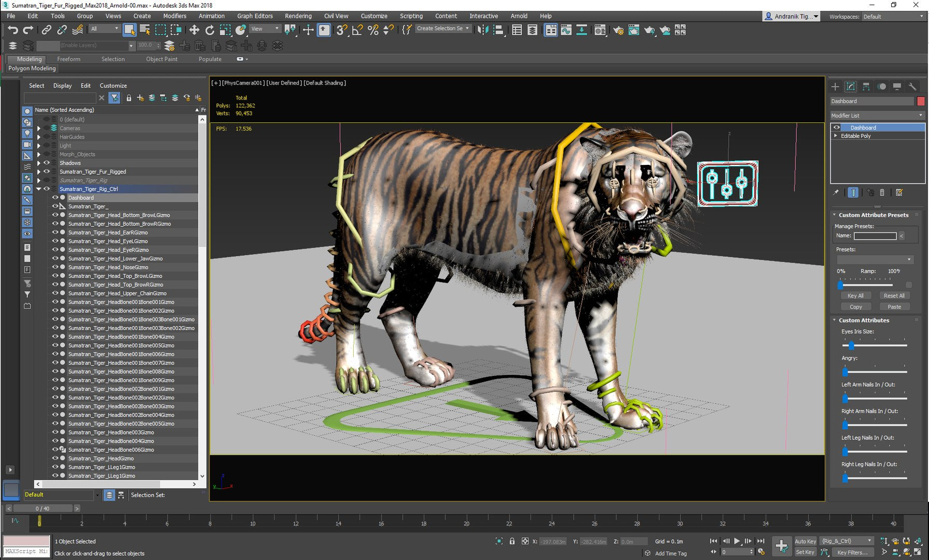Click the Undo icon
Image resolution: width=929 pixels, height=560 pixels.
13,30
